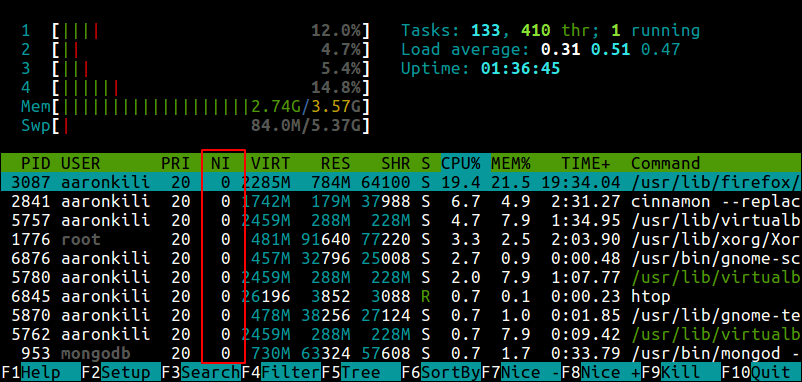
Task: Click the 2:03.90 TIME+ value of Xorg
Action: coord(586,239)
